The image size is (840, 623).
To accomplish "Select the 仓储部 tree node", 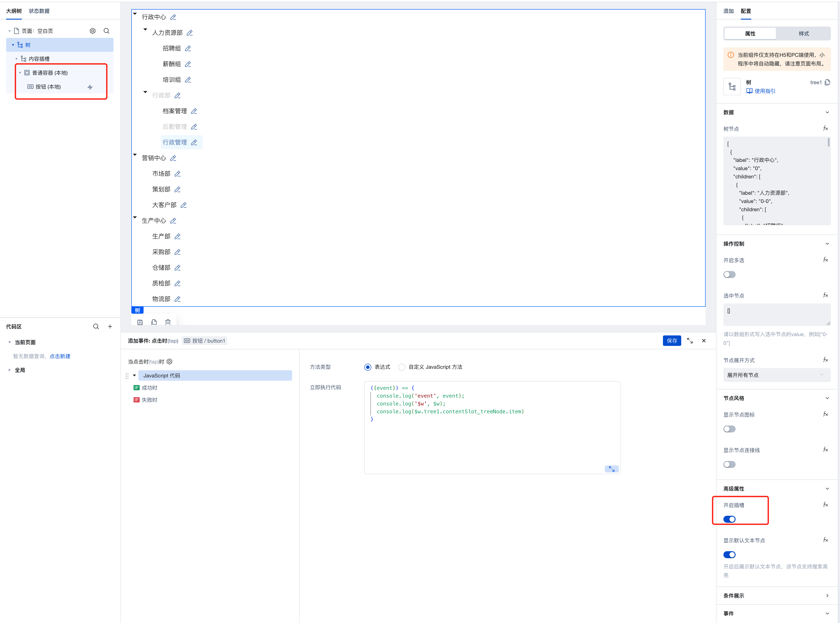I will [161, 267].
